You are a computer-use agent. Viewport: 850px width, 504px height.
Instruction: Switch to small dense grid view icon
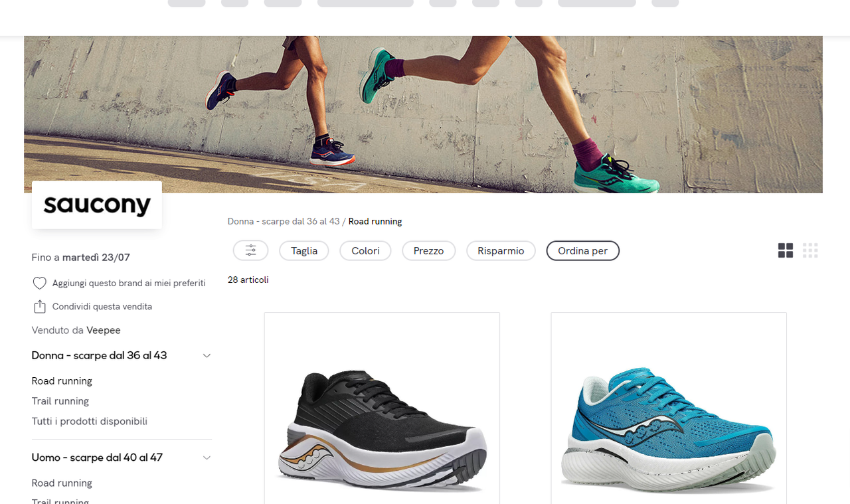coord(810,250)
